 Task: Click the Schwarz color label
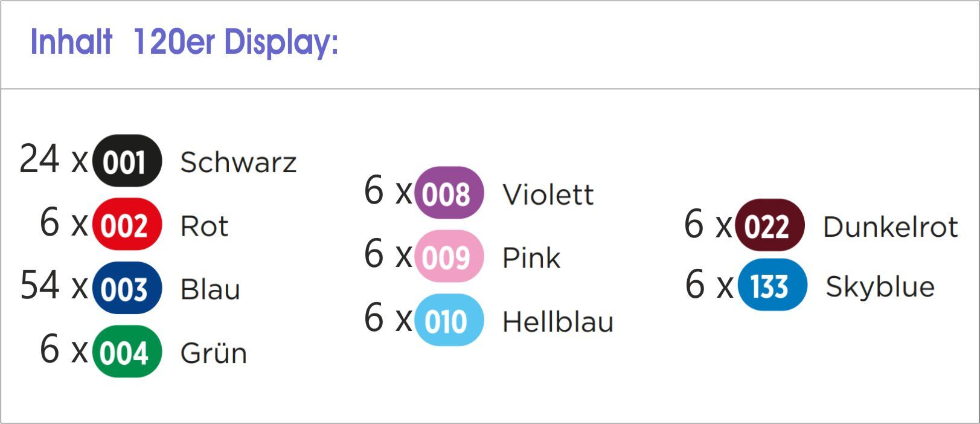click(239, 162)
